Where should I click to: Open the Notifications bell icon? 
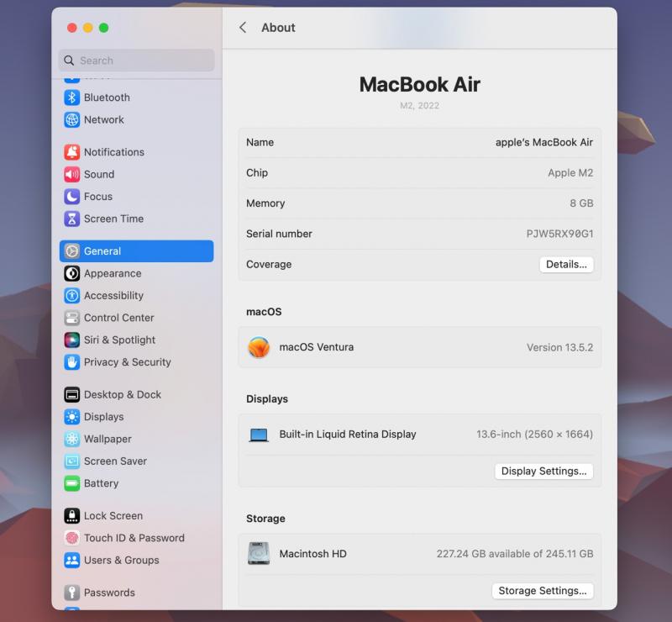(x=71, y=152)
